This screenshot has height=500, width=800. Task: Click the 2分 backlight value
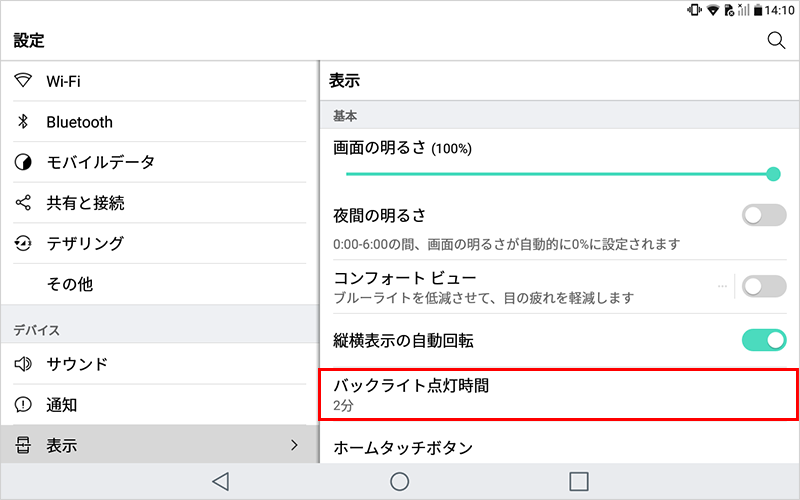pos(343,406)
